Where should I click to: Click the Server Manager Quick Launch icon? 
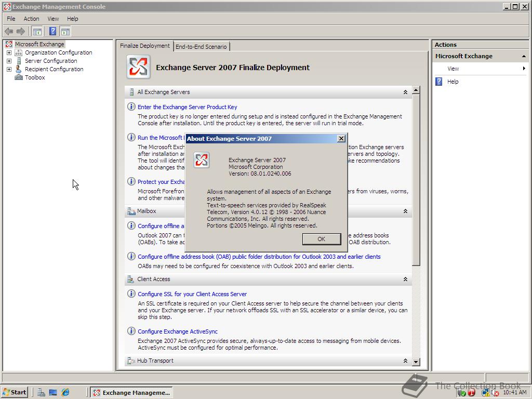click(42, 393)
